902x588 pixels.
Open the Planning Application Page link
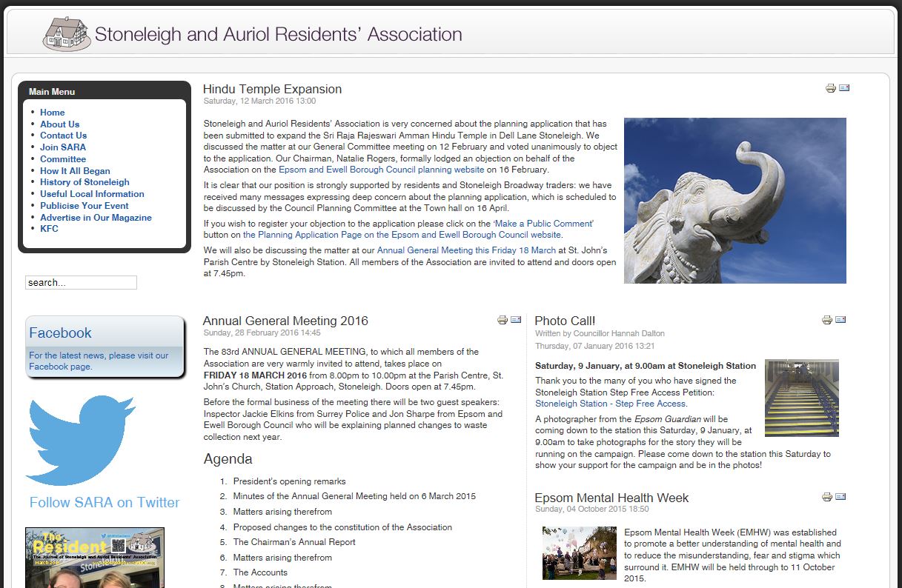[x=402, y=235]
